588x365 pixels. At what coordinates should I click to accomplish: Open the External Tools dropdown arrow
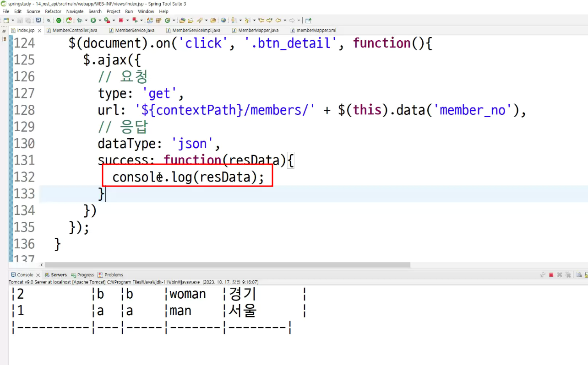114,20
